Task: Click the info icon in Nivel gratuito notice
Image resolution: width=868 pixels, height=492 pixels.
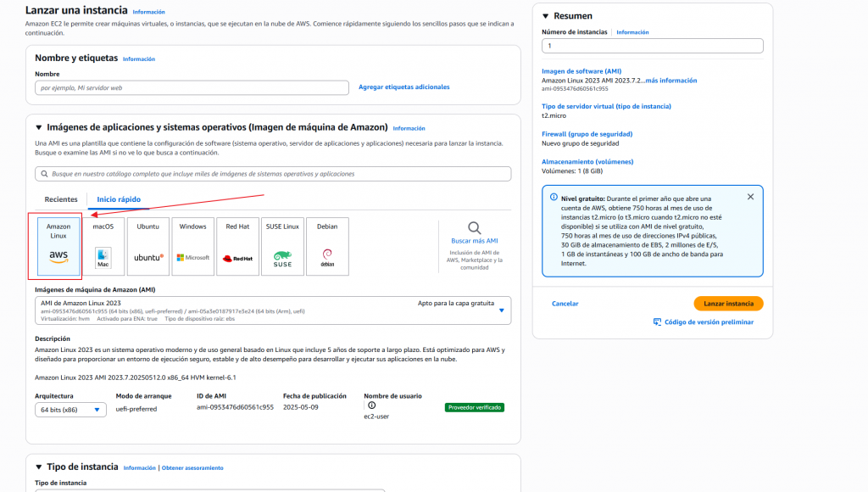Action: coord(554,198)
